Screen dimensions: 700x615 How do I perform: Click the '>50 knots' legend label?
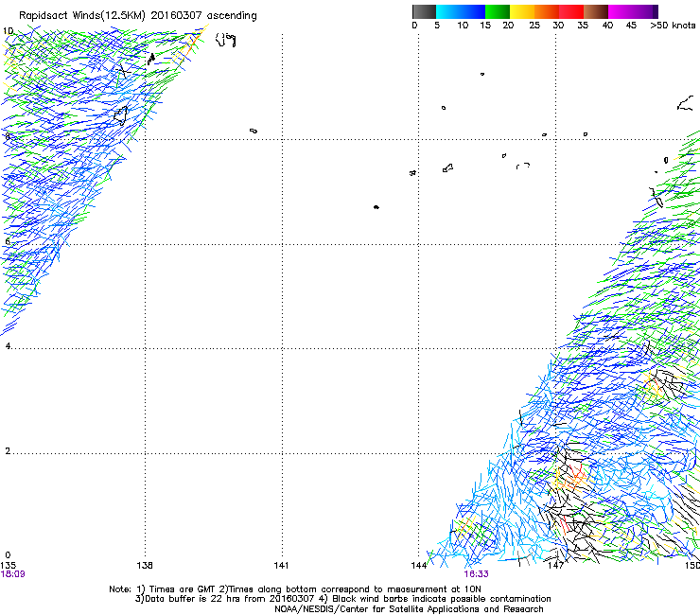pyautogui.click(x=673, y=26)
